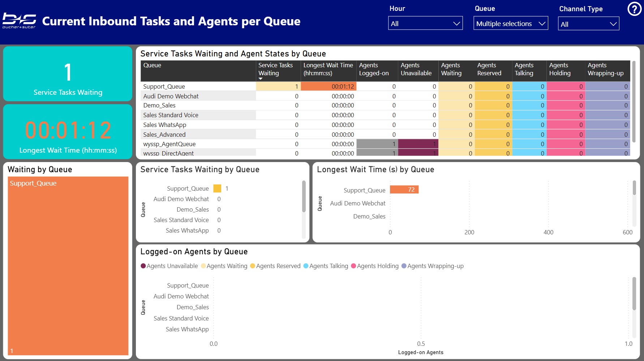Select the Support_Queue row in the table

164,86
